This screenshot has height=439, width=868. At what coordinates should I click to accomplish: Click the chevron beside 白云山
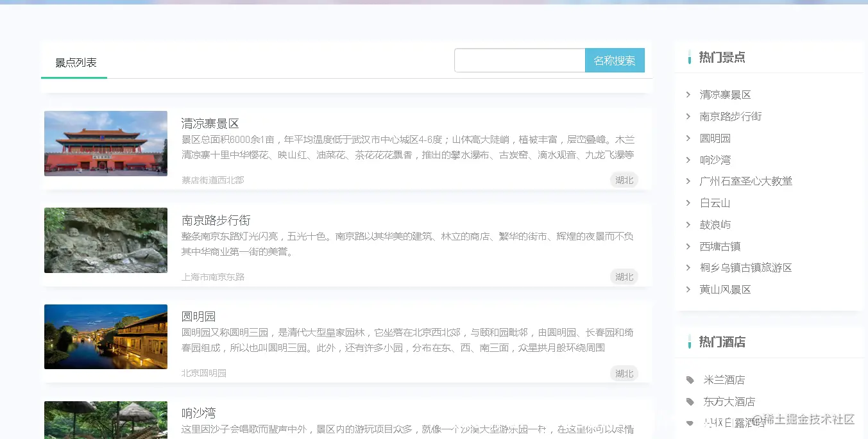pyautogui.click(x=688, y=203)
